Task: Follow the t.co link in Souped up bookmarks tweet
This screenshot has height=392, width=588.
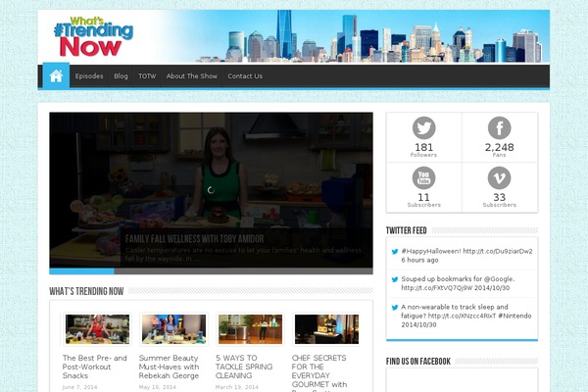Action: click(439, 288)
